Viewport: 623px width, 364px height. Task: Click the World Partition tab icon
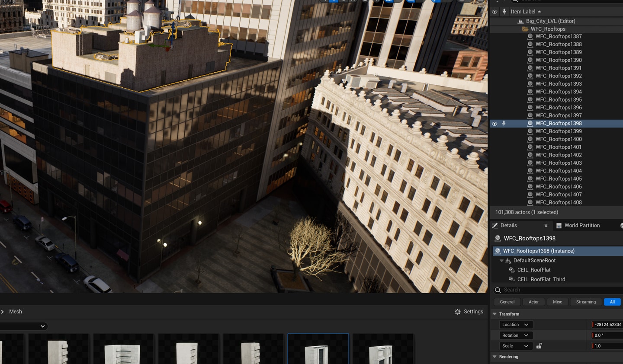point(559,226)
